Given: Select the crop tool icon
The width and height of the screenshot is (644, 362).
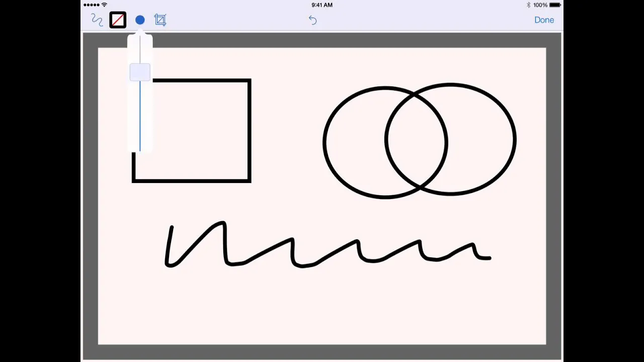Looking at the screenshot, I should tap(160, 20).
